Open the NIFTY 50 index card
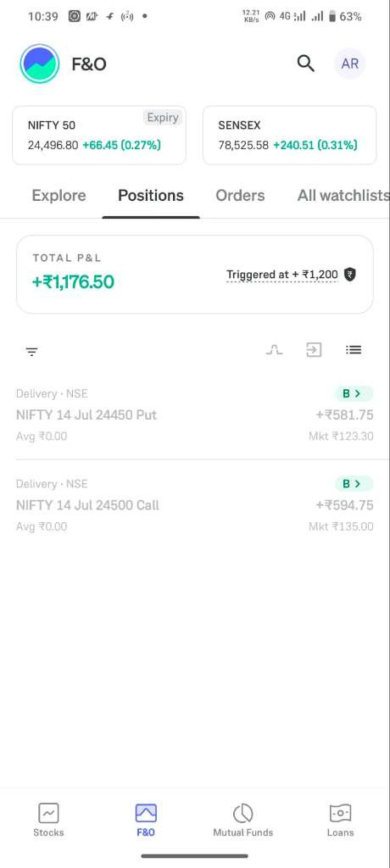The height and width of the screenshot is (868, 390). pyautogui.click(x=99, y=135)
